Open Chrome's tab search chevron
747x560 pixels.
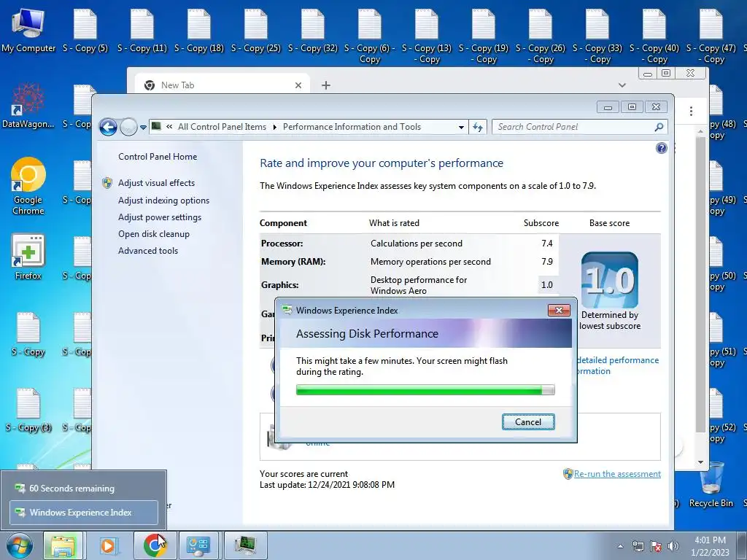[622, 85]
